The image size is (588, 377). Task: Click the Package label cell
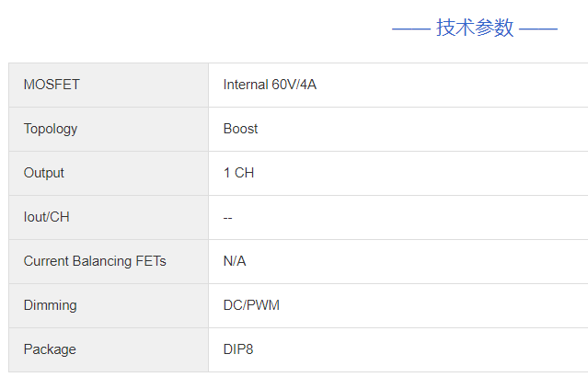point(50,349)
